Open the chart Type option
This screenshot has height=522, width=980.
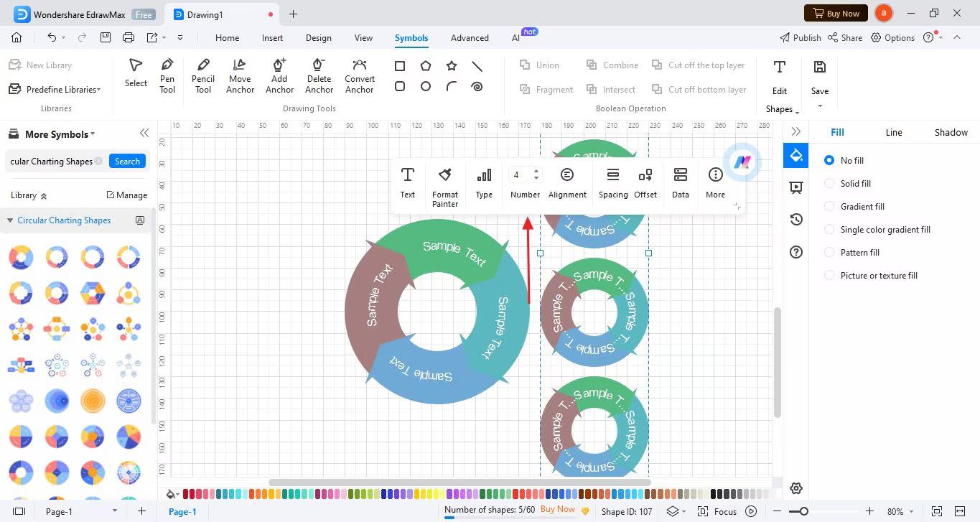[484, 183]
